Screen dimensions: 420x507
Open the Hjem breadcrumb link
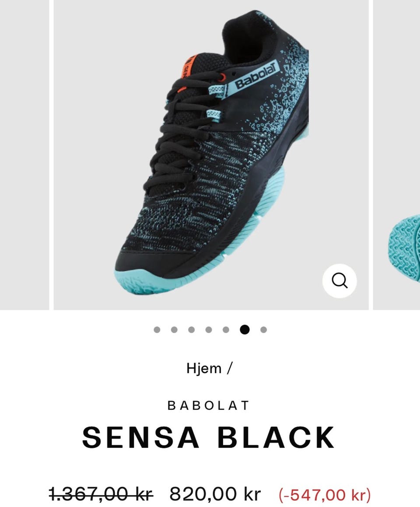point(204,368)
